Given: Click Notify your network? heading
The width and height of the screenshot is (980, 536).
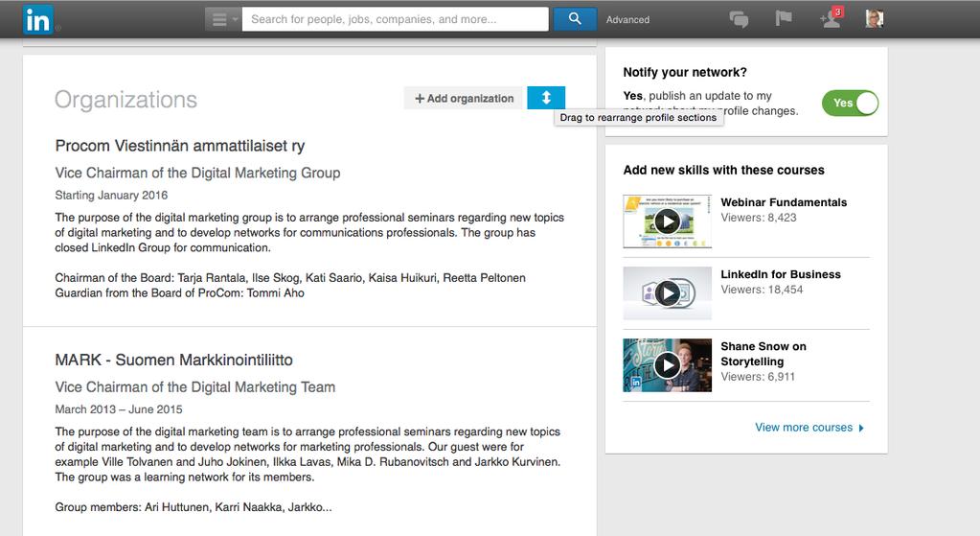Looking at the screenshot, I should [685, 72].
